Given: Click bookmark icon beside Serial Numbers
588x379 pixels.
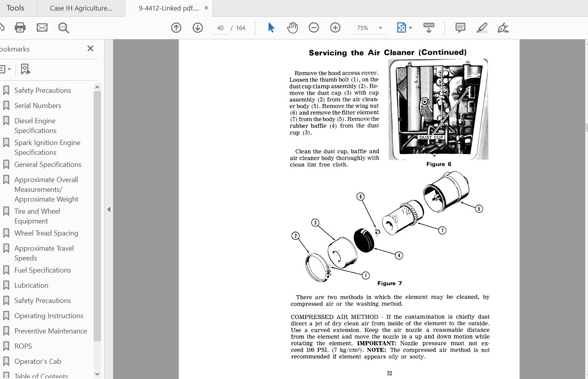Looking at the screenshot, I should (6, 106).
